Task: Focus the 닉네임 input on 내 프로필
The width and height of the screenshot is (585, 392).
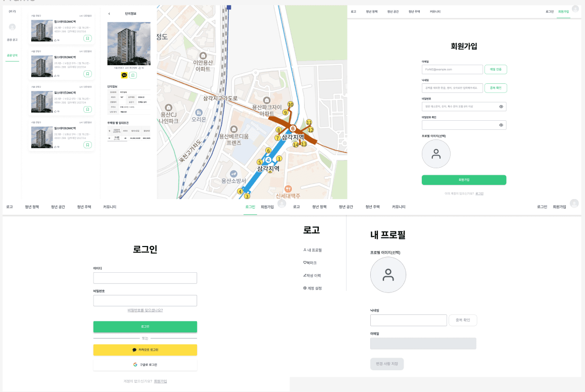Action: click(409, 320)
